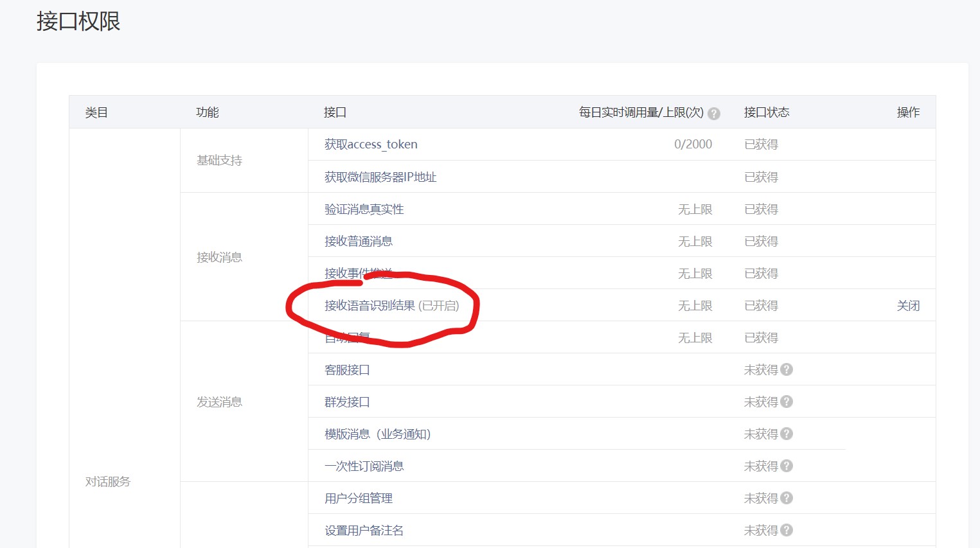Open 模版消息（业务通知）link
This screenshot has width=980, height=548.
point(377,434)
